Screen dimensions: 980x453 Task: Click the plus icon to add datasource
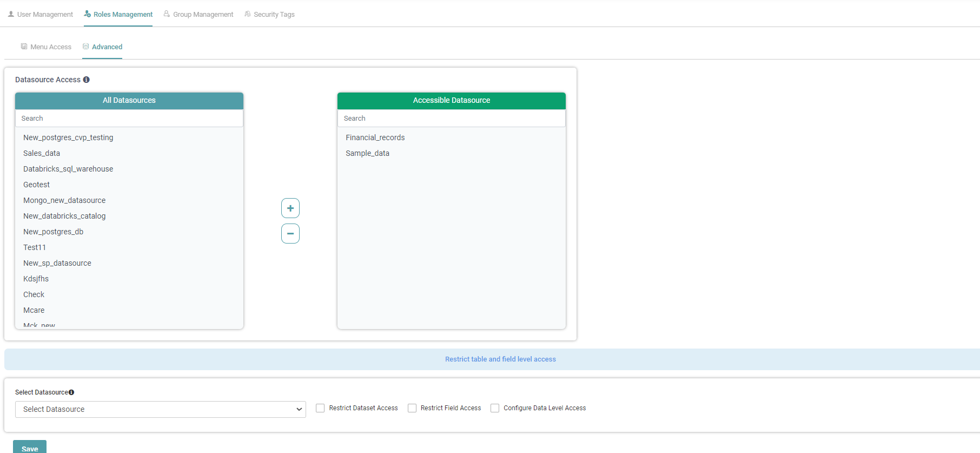coord(290,208)
